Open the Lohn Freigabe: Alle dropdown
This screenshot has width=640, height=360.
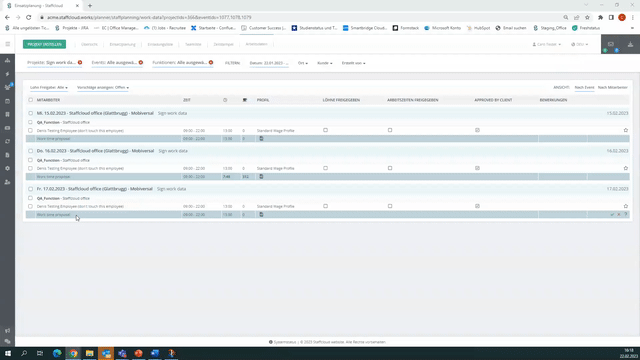49,87
